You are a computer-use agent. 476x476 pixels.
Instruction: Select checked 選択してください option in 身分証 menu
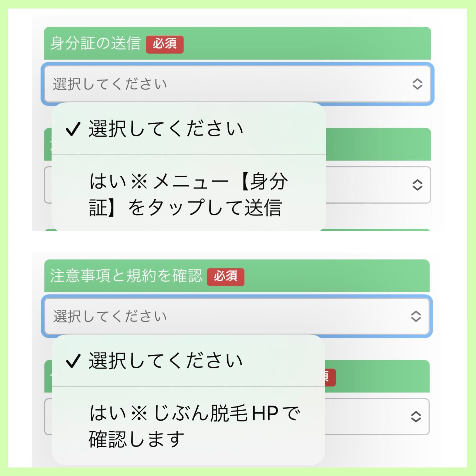point(165,129)
